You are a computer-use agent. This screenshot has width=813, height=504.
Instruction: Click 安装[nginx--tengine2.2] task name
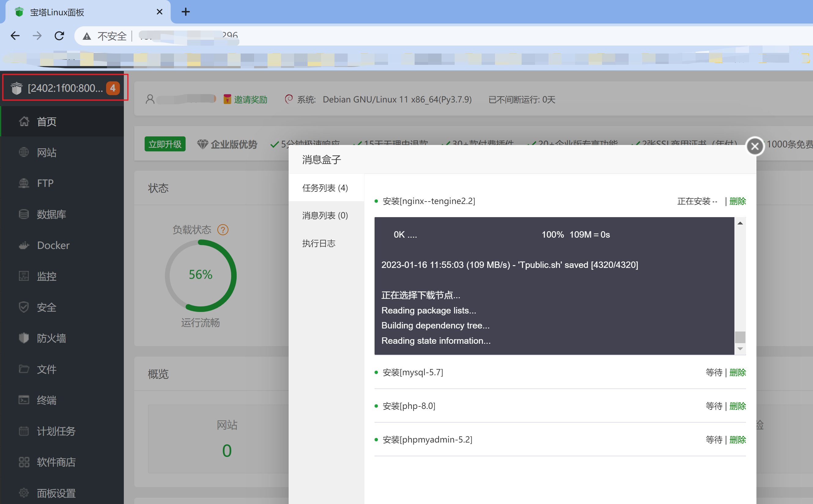(429, 201)
